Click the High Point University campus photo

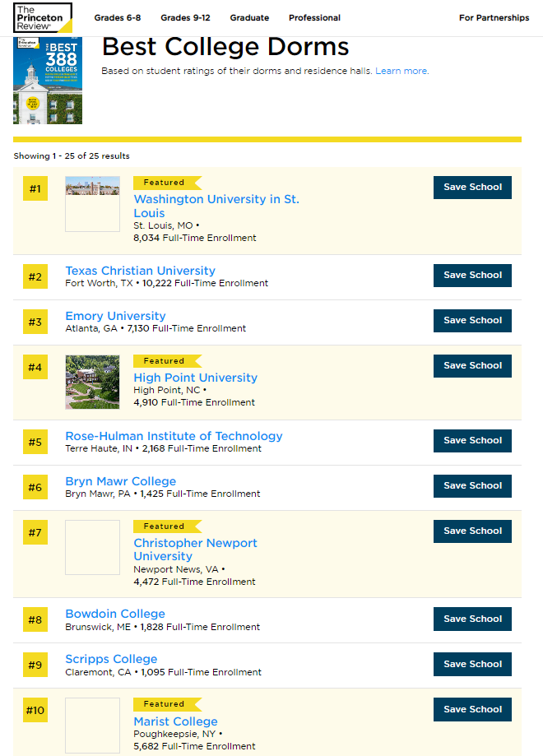point(93,383)
